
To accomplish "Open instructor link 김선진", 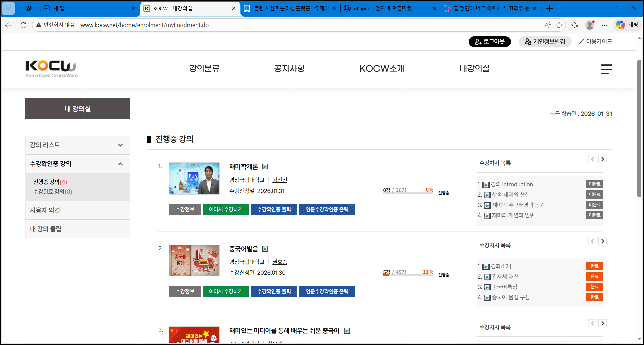I will pyautogui.click(x=280, y=180).
